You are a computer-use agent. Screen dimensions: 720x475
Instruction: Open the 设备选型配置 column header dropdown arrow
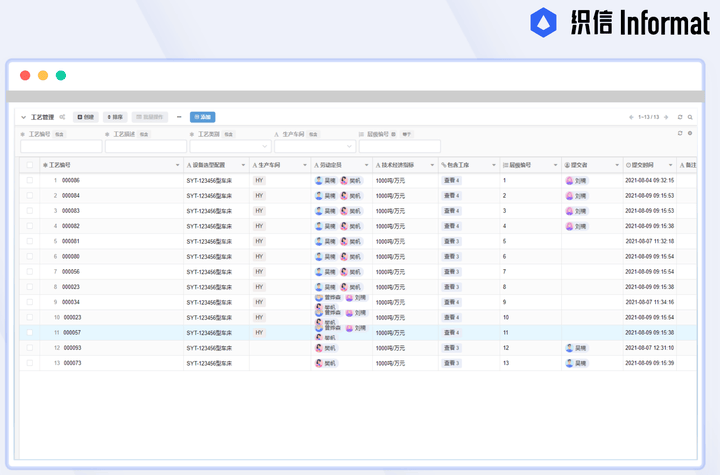[x=243, y=165]
